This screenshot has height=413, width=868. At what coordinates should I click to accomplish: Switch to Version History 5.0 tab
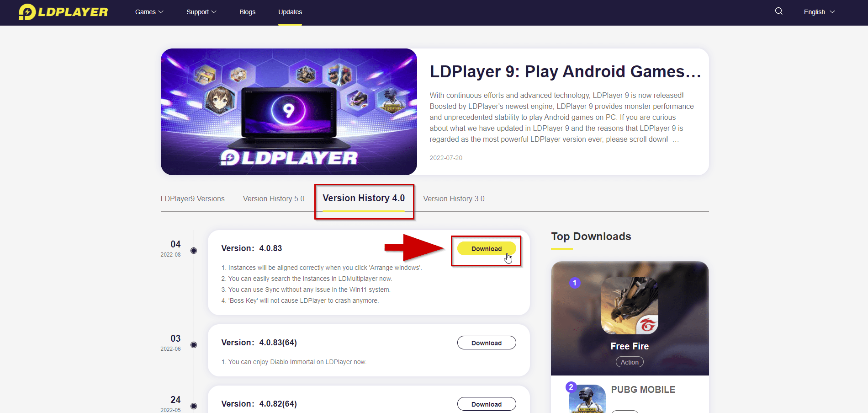(274, 198)
